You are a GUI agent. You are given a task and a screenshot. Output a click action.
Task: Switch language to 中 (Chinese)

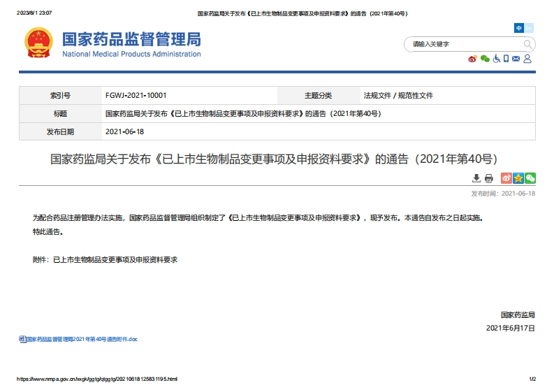[x=519, y=28]
